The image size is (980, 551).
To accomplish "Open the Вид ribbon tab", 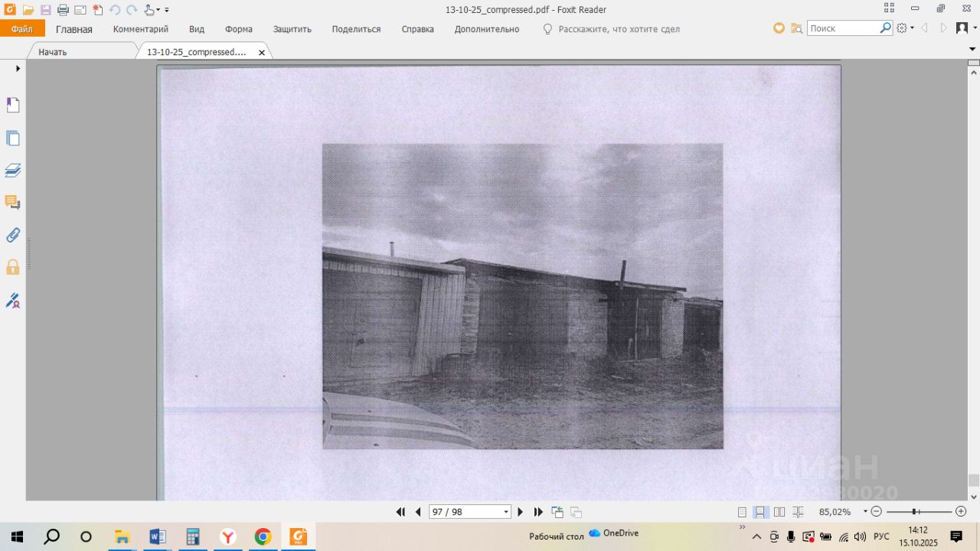I will 197,29.
